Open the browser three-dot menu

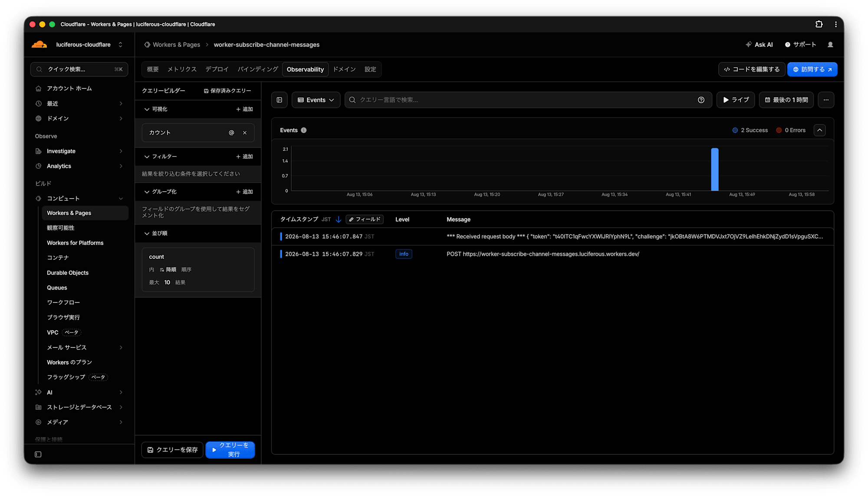tap(836, 24)
